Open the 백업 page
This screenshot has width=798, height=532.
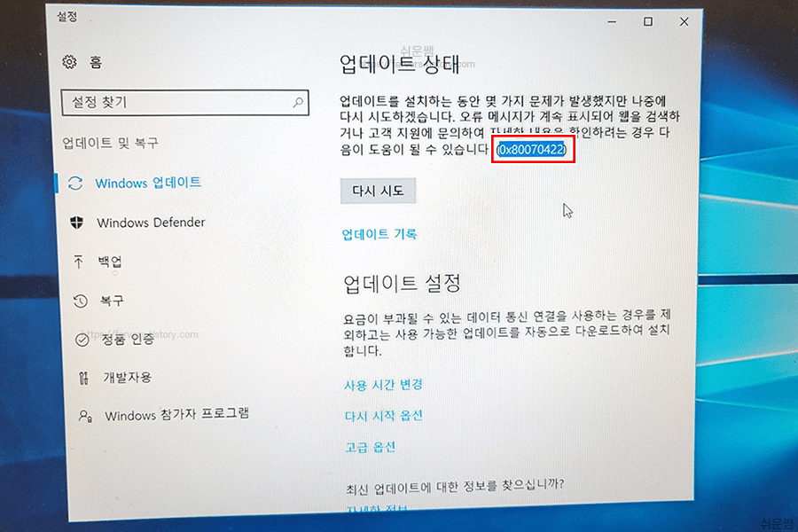point(110,262)
